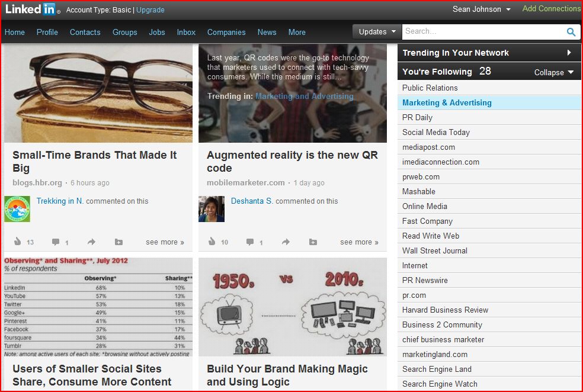This screenshot has width=583, height=392.
Task: Select chief business marketer source
Action: [489, 340]
